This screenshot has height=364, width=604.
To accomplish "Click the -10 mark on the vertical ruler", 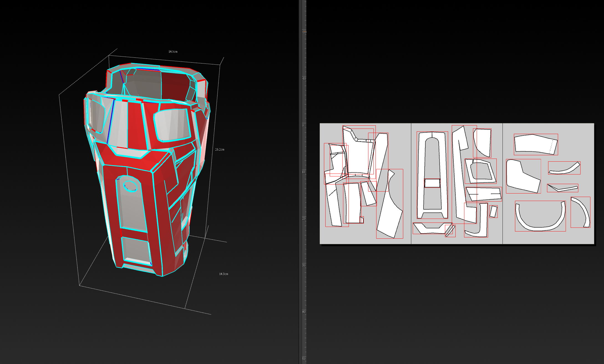I will [304, 78].
